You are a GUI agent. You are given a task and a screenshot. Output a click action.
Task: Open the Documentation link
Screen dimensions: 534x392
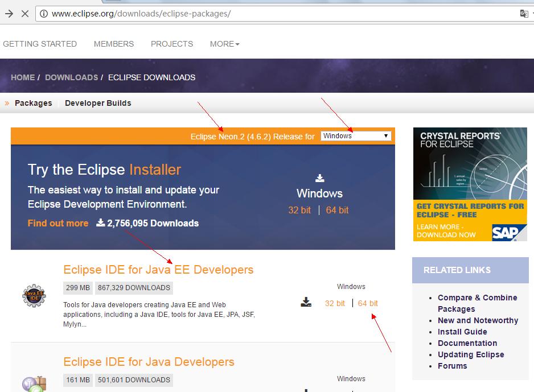467,343
